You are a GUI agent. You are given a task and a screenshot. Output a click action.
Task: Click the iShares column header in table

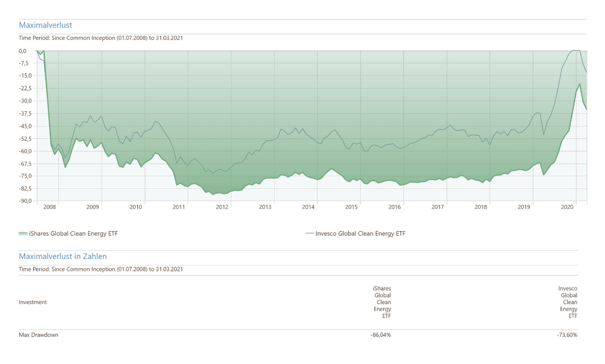(x=382, y=302)
